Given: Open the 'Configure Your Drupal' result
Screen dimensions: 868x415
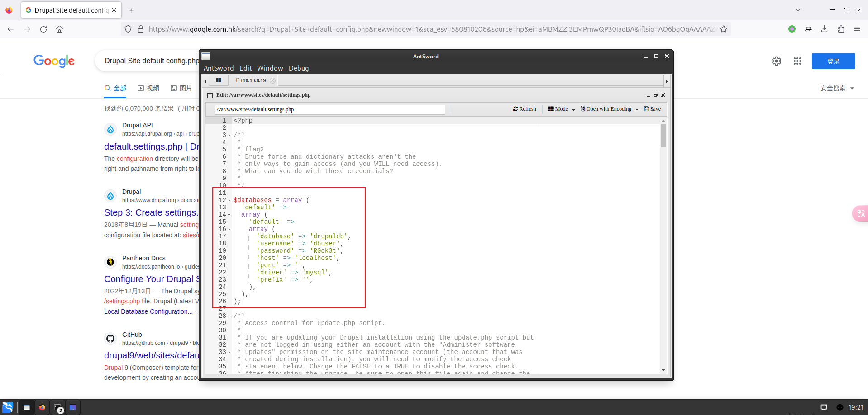Looking at the screenshot, I should tap(151, 279).
